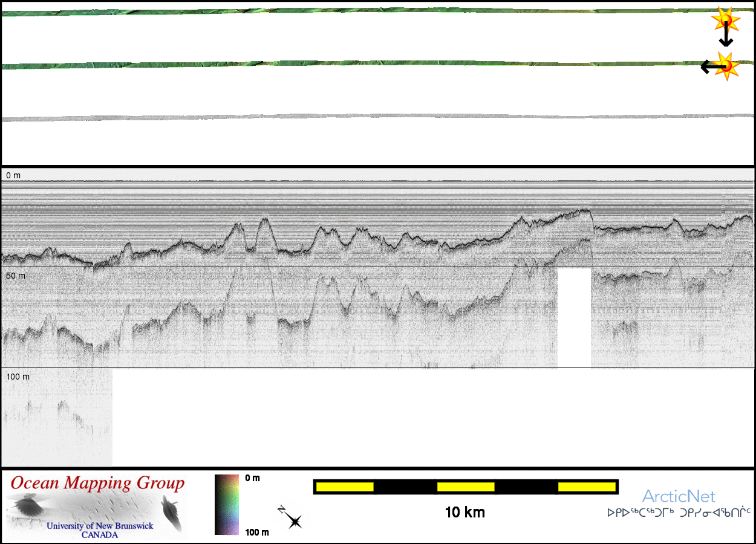Click the '50 m' depth label
756x544 pixels.
click(x=16, y=276)
